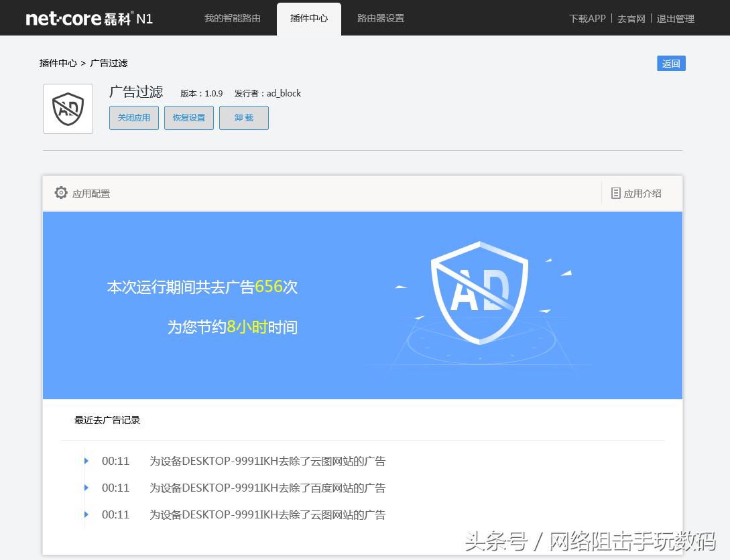This screenshot has height=560, width=730.
Task: Click the 卸载 uninstall button
Action: [x=243, y=117]
